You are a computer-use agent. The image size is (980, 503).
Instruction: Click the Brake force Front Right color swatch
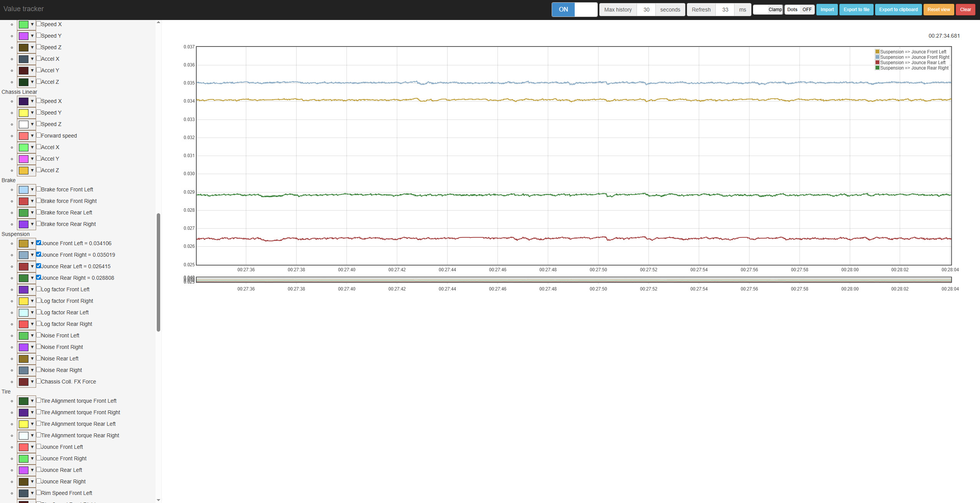[x=23, y=201]
